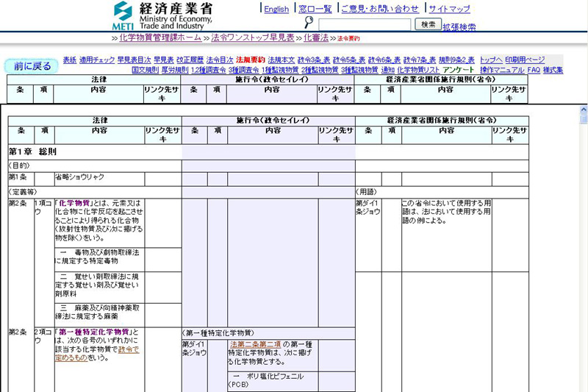Open ご意見・お問い合わせ contact link
The width and height of the screenshot is (588, 392).
point(379,9)
